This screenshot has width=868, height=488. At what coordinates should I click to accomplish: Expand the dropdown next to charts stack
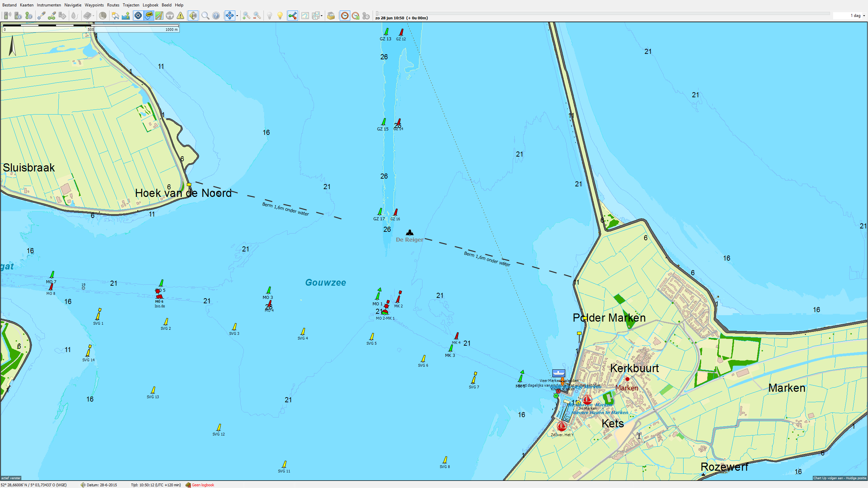point(321,16)
